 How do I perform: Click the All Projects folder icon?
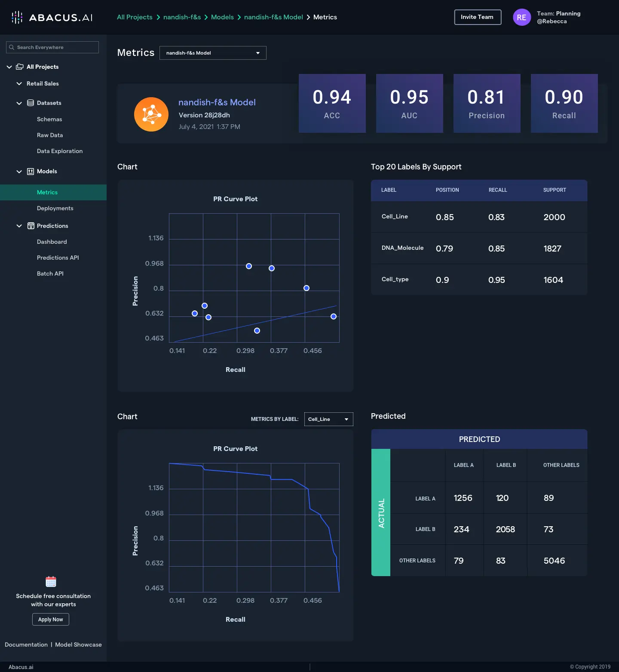20,67
